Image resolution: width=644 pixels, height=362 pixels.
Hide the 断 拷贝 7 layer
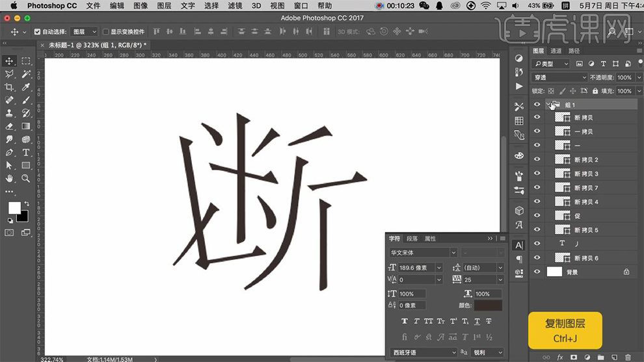tap(537, 187)
